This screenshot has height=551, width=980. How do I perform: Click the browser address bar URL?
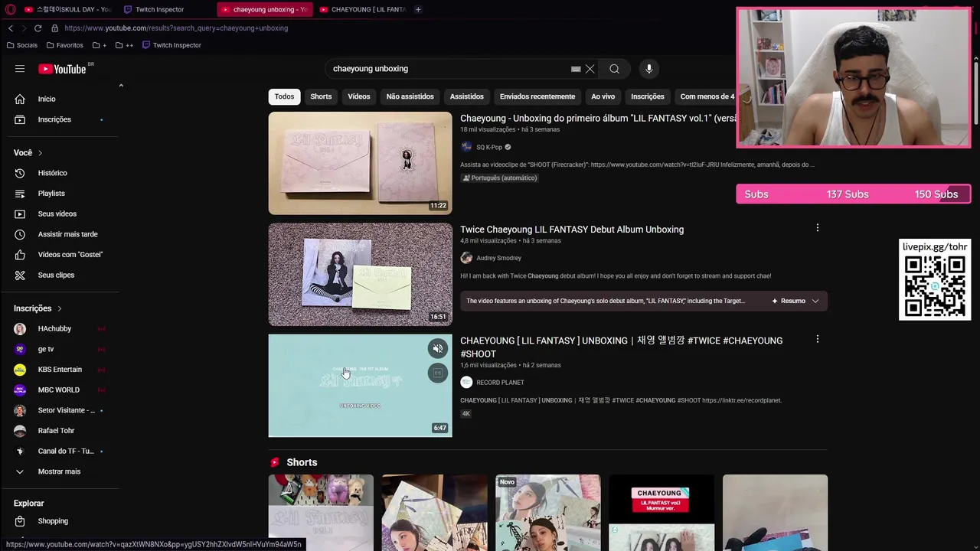(176, 28)
